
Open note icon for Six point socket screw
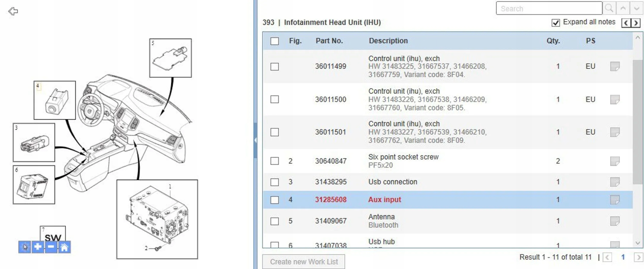(615, 161)
